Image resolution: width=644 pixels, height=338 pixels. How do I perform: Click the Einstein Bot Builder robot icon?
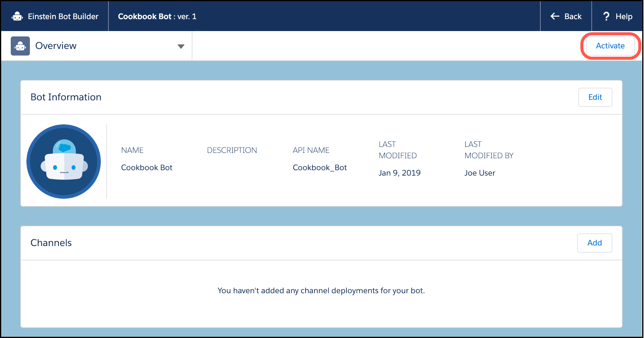[x=17, y=16]
